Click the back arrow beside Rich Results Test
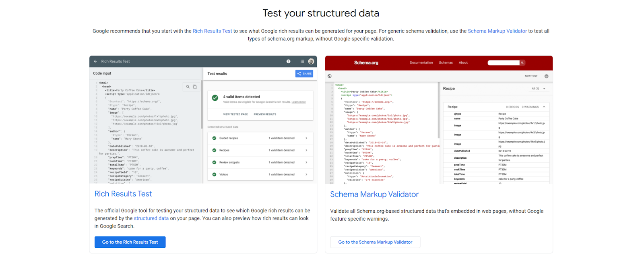The image size is (644, 261). [95, 62]
